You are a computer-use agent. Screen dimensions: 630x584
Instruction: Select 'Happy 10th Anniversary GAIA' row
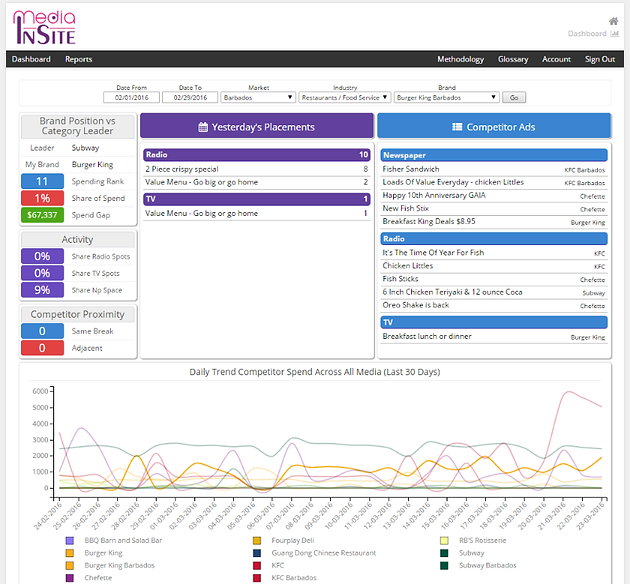click(494, 196)
